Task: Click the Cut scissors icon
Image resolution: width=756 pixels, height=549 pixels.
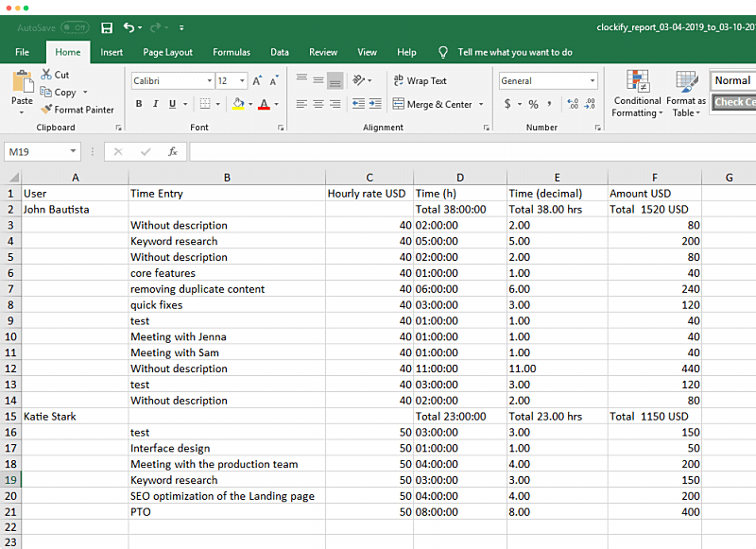Action: click(46, 75)
